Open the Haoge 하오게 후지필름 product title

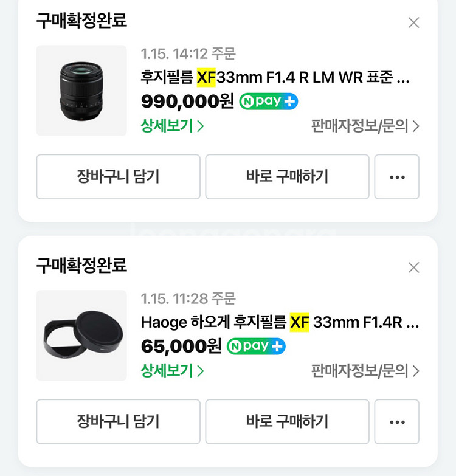click(x=279, y=322)
